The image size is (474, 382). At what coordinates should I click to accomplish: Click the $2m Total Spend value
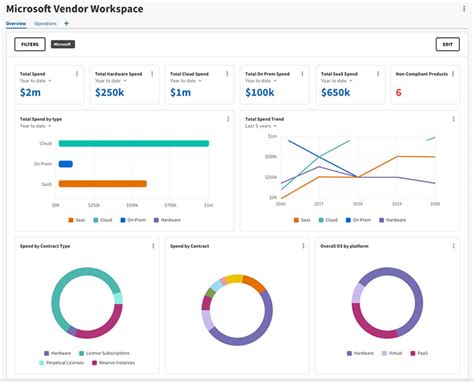coord(30,92)
